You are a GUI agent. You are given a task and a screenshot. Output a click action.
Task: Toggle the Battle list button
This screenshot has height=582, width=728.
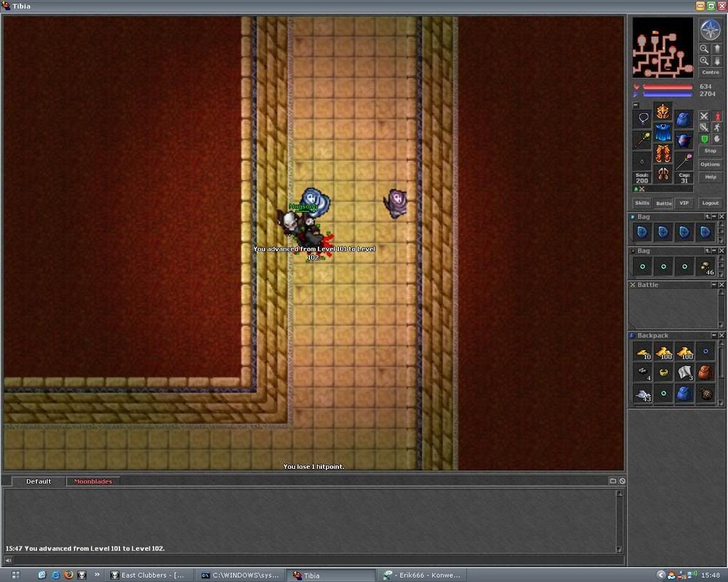click(x=663, y=203)
